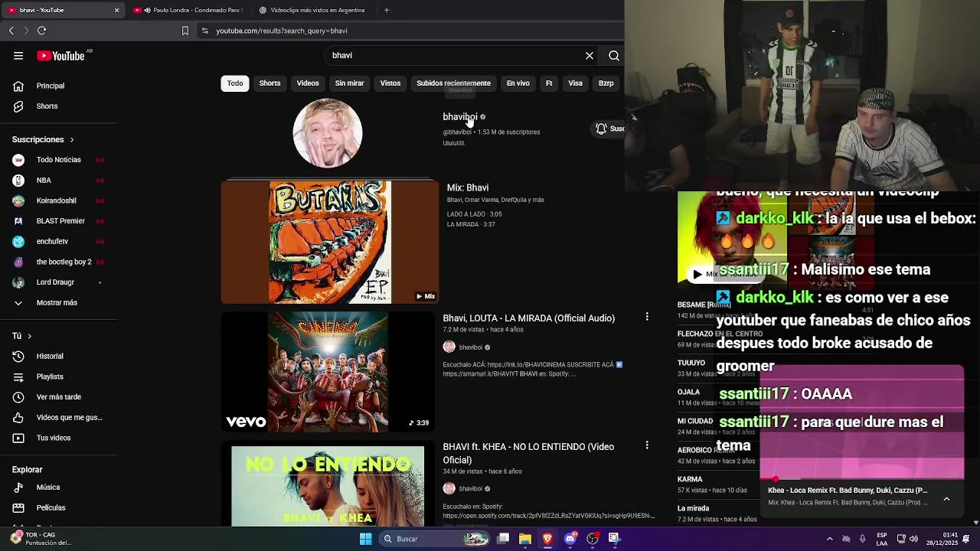Open File Explorer from the taskbar
The image size is (980, 551).
[x=524, y=539]
